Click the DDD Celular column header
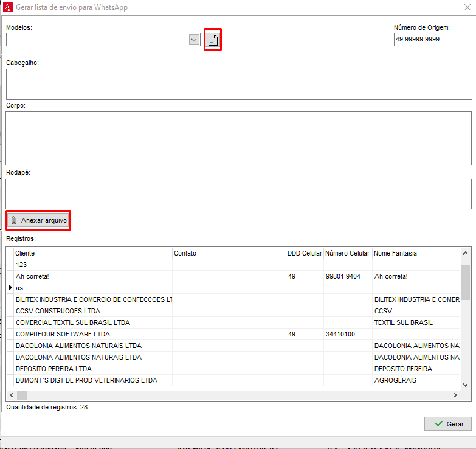Screen dimensions: 476x449 pos(305,253)
